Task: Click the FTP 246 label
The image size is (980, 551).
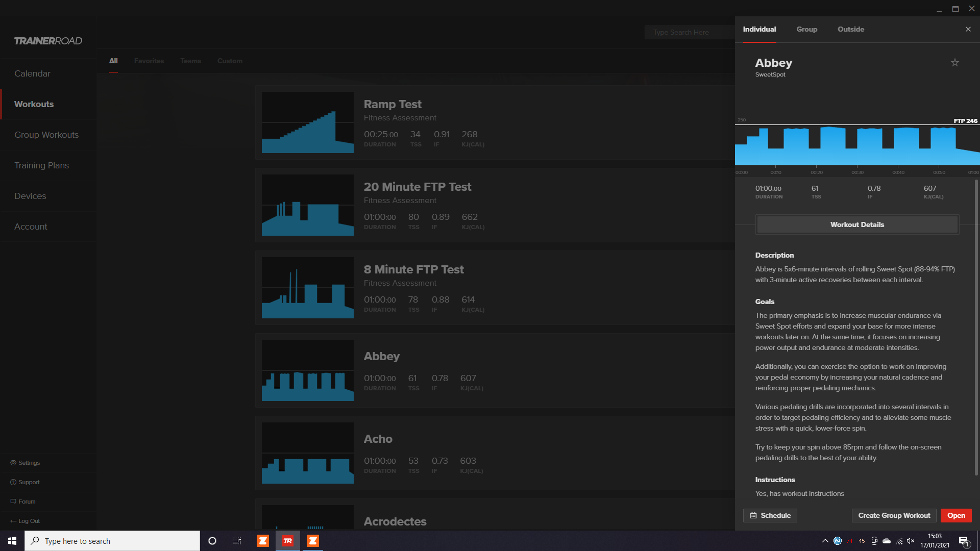Action: pos(965,121)
